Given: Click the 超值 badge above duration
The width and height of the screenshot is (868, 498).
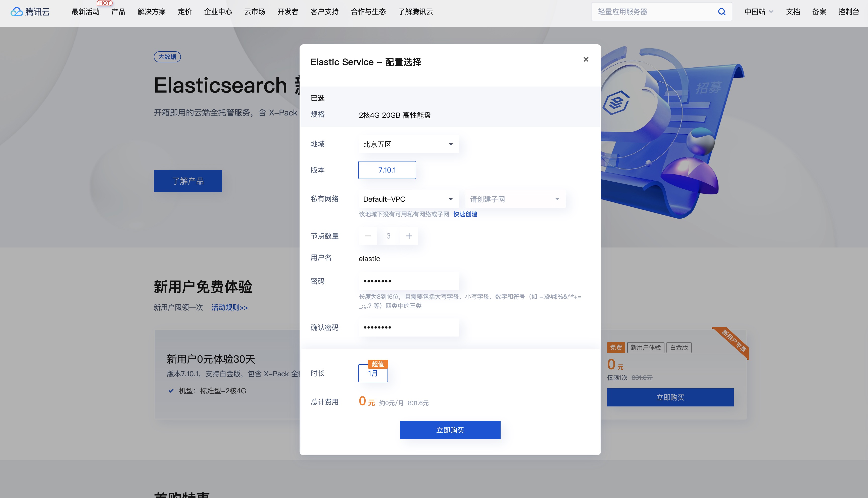Looking at the screenshot, I should click(x=378, y=364).
